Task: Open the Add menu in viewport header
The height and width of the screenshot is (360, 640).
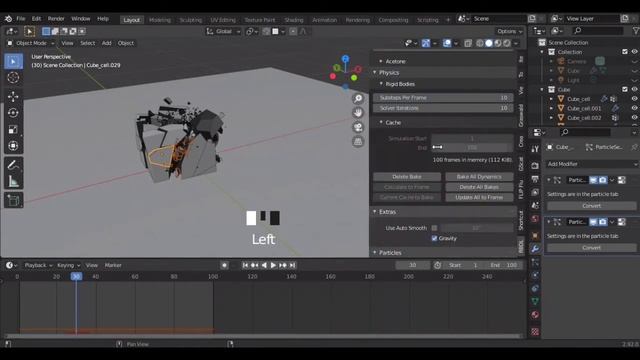Action: tap(107, 43)
